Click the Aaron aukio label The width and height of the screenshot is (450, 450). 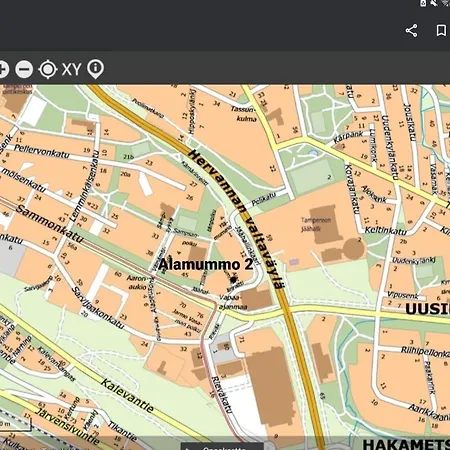pyautogui.click(x=137, y=282)
